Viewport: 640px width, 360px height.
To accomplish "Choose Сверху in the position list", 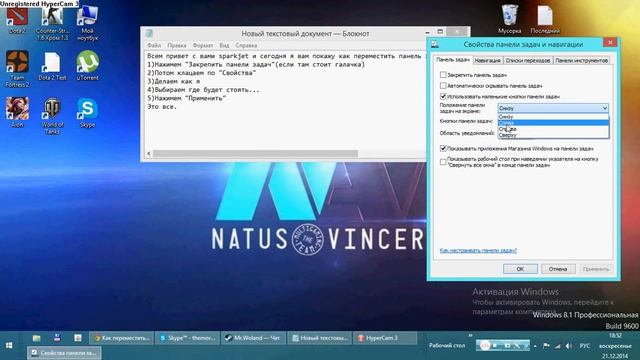I will click(x=553, y=135).
